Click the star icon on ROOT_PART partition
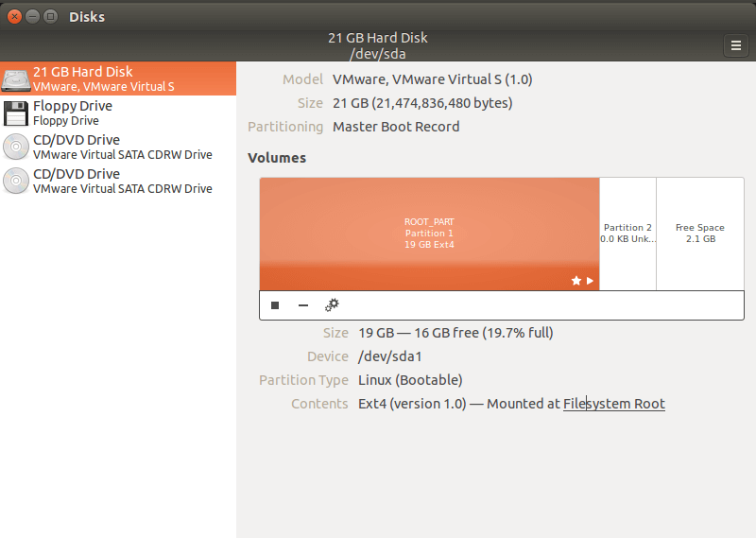 pyautogui.click(x=576, y=280)
